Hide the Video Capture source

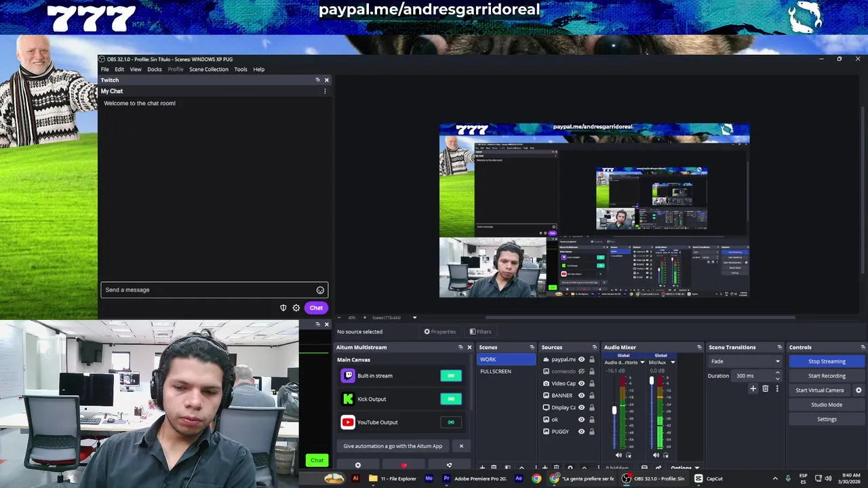click(581, 384)
